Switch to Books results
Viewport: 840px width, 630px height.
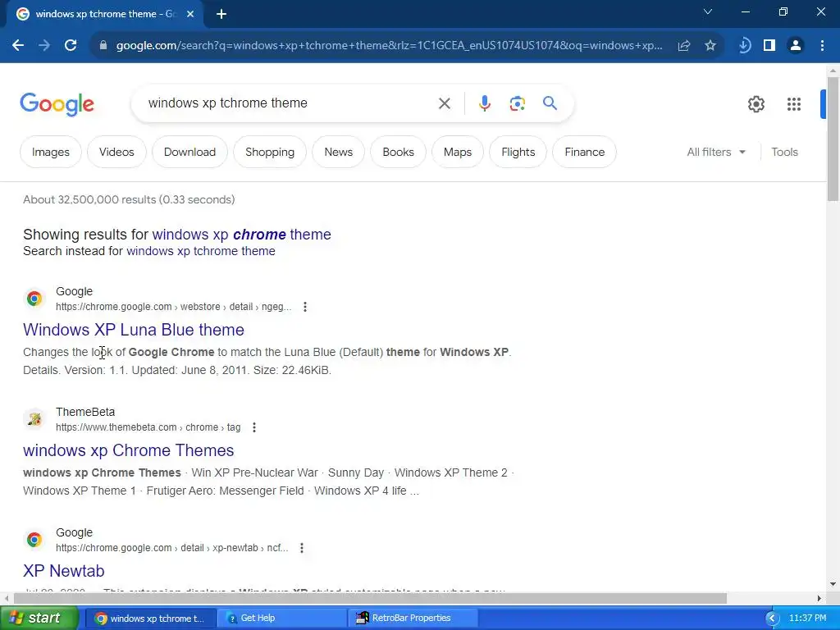tap(398, 152)
